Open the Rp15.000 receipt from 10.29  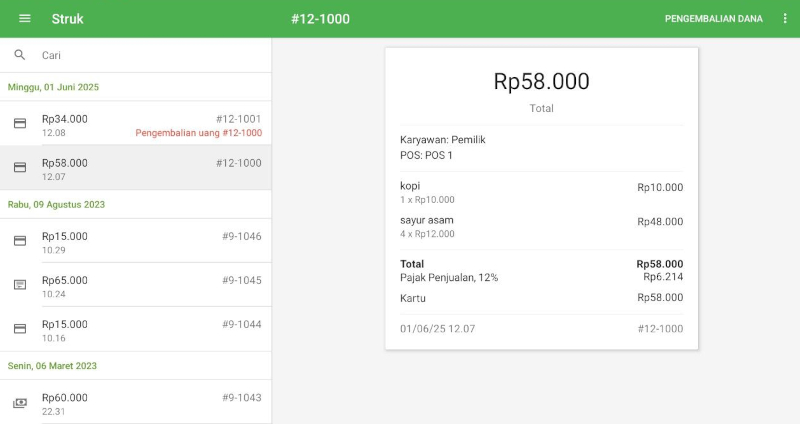pyautogui.click(x=150, y=241)
